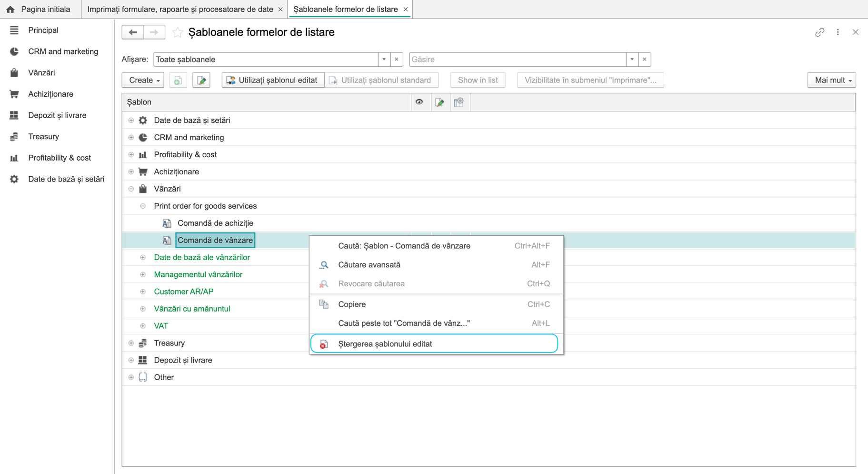Open the Găsire search history dropdown arrow
The height and width of the screenshot is (474, 868).
click(632, 60)
